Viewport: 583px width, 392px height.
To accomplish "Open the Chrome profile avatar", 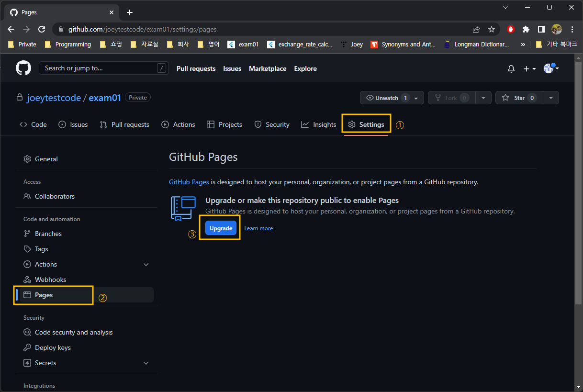I will [557, 29].
